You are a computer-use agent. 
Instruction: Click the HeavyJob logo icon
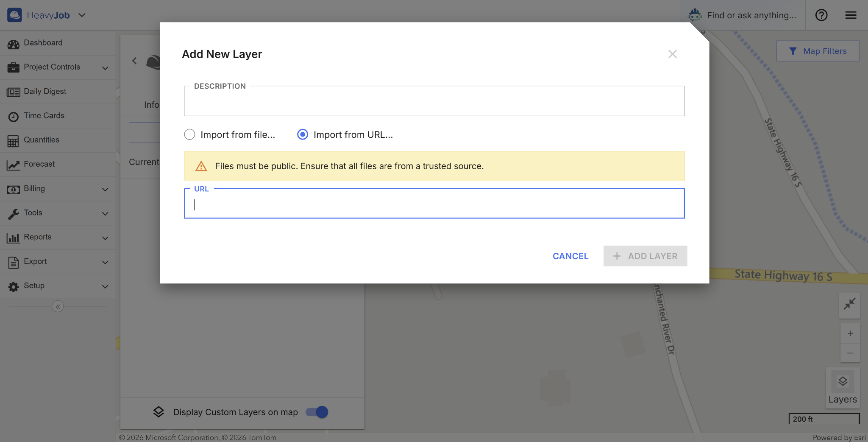[x=14, y=15]
